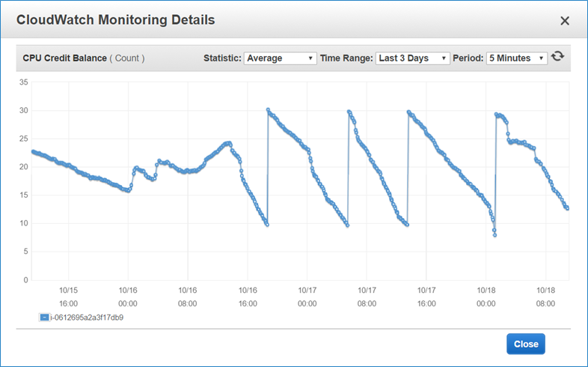588x367 pixels.
Task: Click the 30 y-axis label
Action: (x=24, y=110)
